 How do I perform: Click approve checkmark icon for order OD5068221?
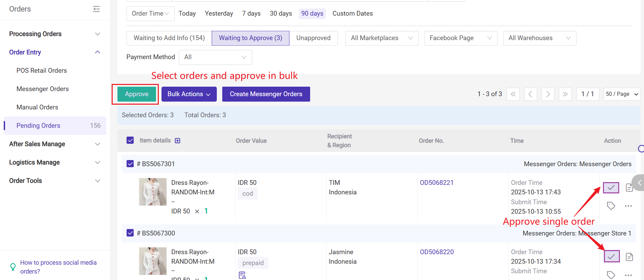[611, 188]
